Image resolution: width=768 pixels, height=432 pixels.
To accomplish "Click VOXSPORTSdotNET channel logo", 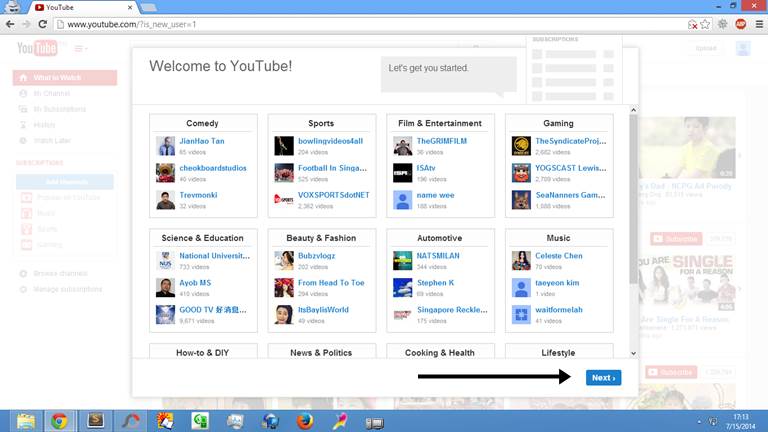I will coord(284,200).
